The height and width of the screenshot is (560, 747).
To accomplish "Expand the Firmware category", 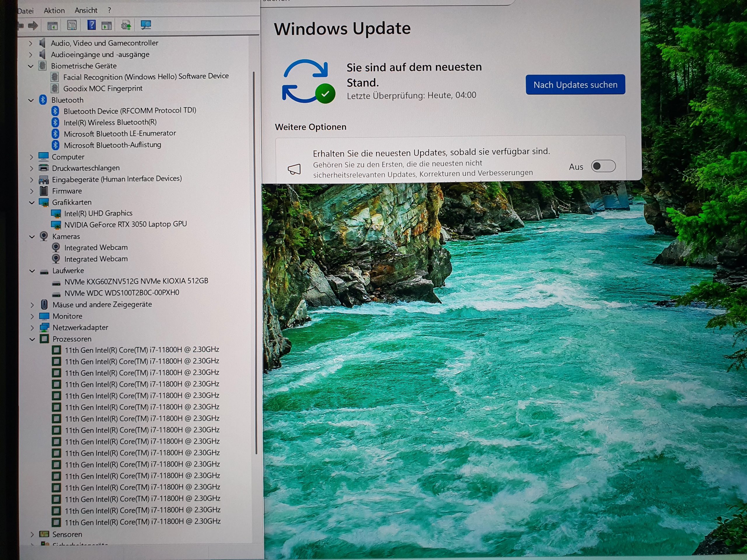I will click(x=32, y=191).
